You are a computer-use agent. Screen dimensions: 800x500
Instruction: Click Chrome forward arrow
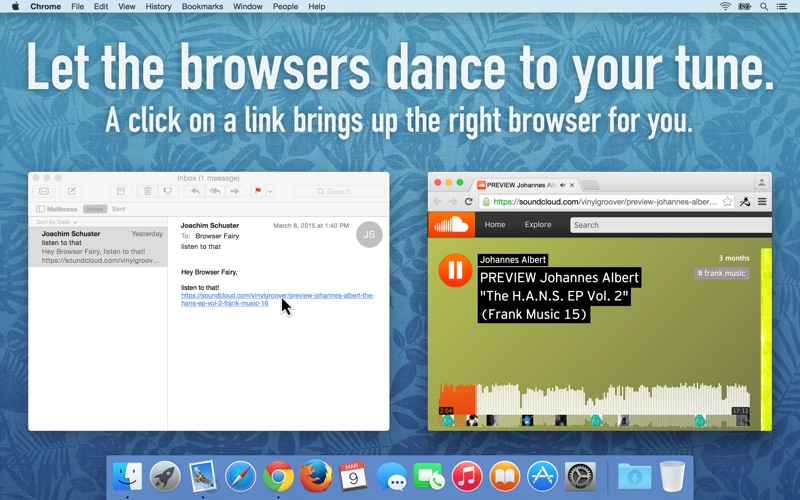point(453,202)
